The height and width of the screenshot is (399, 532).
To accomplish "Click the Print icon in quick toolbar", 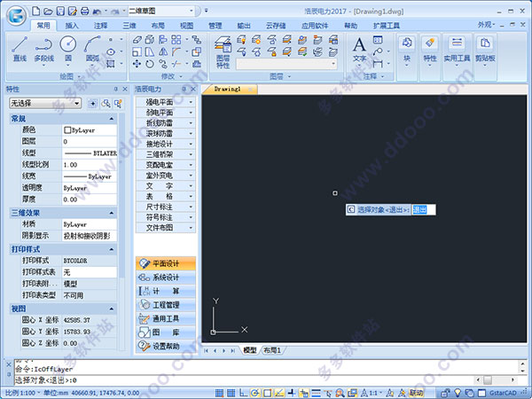I will [85, 12].
